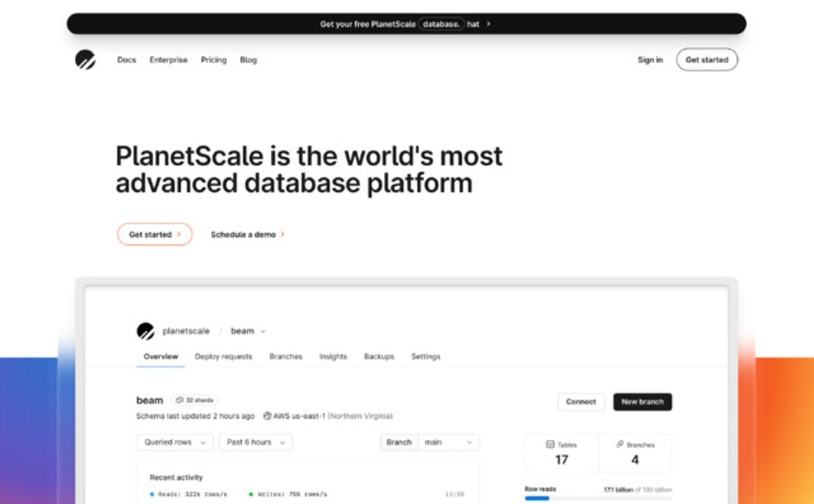This screenshot has height=504, width=814.
Task: Click the Connect button
Action: pyautogui.click(x=581, y=402)
